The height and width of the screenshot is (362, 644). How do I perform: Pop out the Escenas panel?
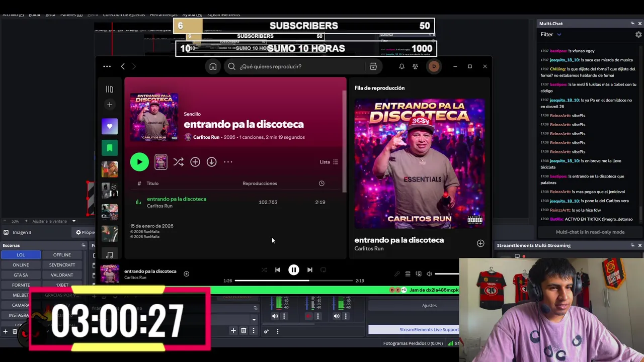click(x=84, y=245)
